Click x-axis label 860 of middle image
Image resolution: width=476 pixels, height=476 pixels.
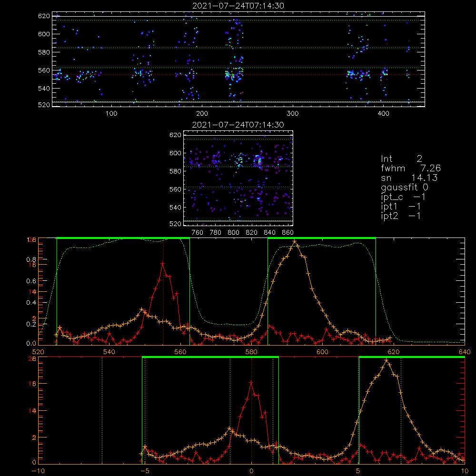coord(288,233)
